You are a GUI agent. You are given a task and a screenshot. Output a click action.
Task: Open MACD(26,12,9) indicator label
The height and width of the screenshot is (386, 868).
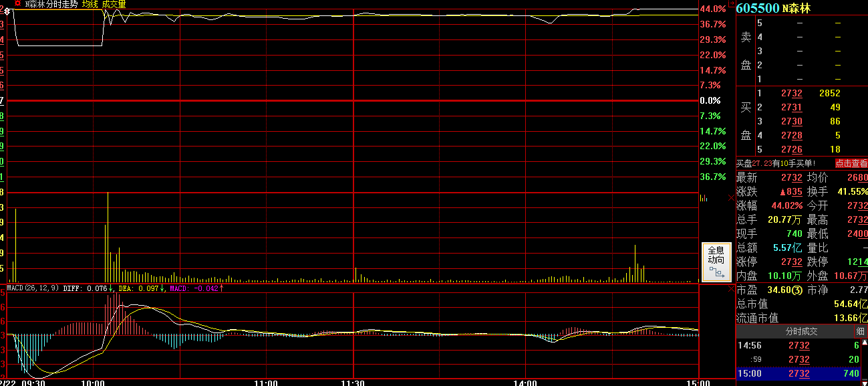(x=33, y=289)
